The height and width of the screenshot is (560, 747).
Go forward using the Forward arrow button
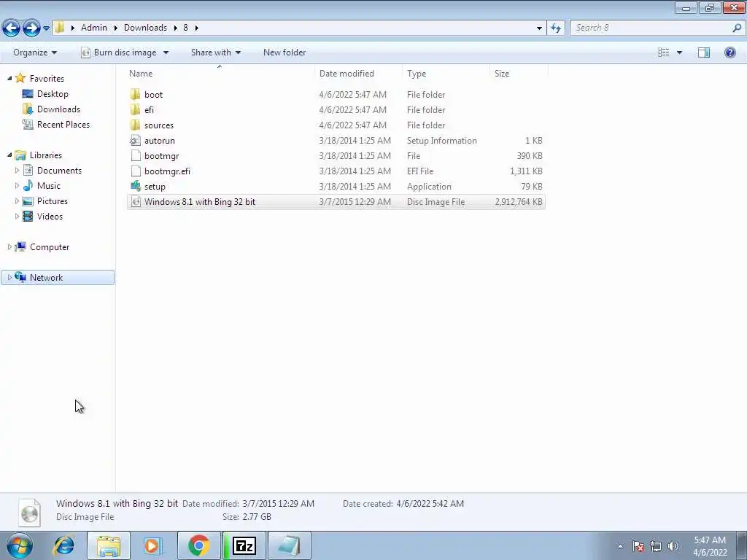(x=31, y=28)
